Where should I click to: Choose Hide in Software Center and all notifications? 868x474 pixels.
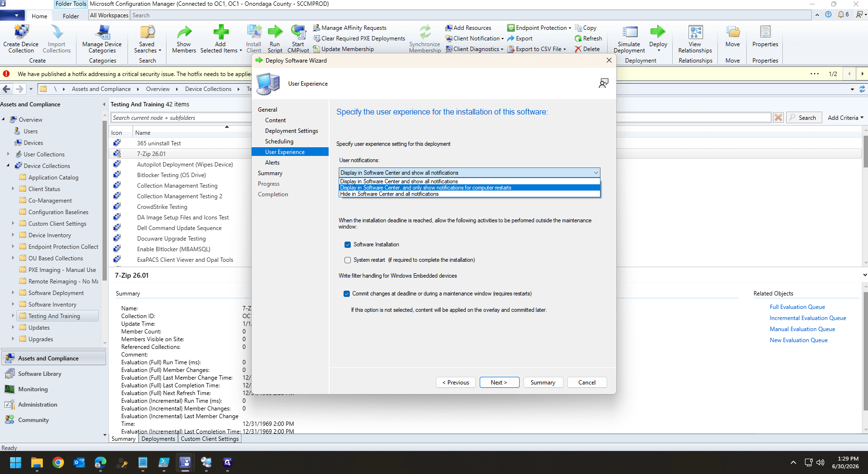tap(470, 194)
